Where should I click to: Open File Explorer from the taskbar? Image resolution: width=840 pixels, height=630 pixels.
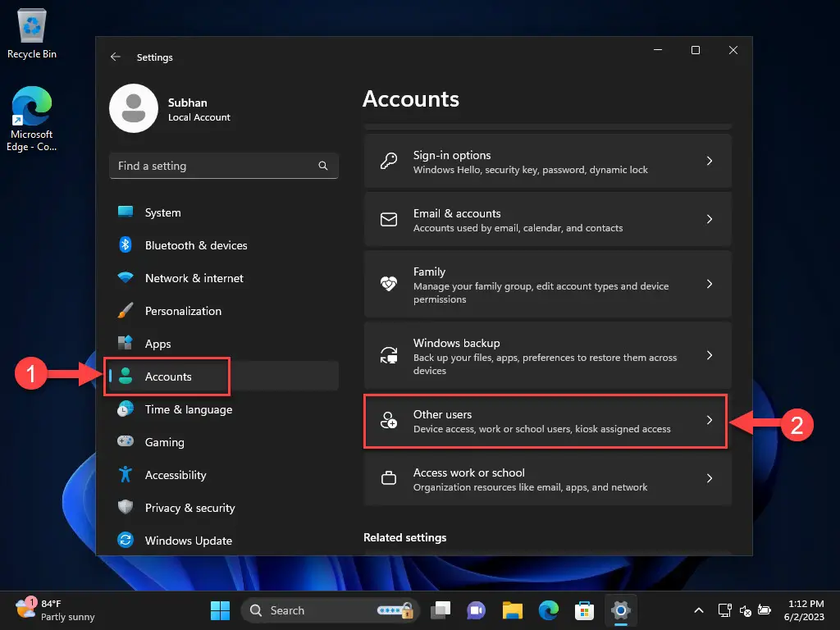tap(512, 610)
